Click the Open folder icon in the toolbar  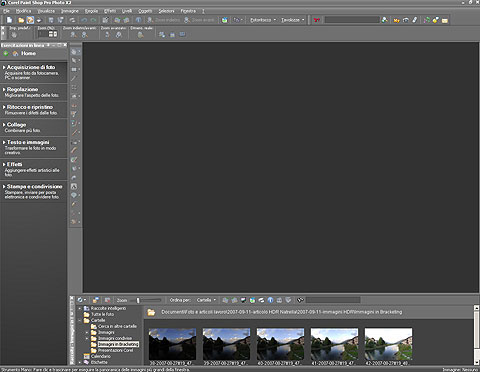[x=21, y=20]
